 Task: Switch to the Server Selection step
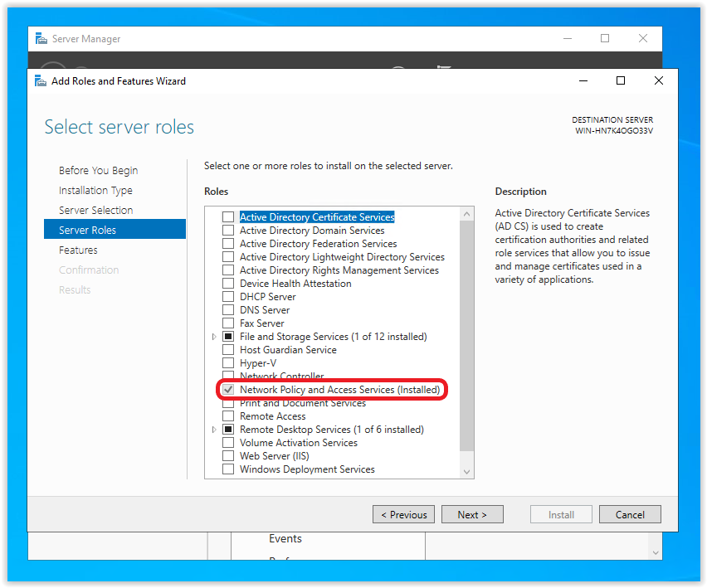(96, 211)
